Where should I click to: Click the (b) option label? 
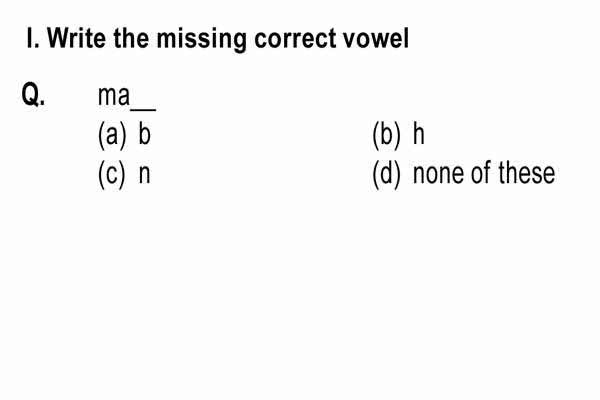pos(386,135)
